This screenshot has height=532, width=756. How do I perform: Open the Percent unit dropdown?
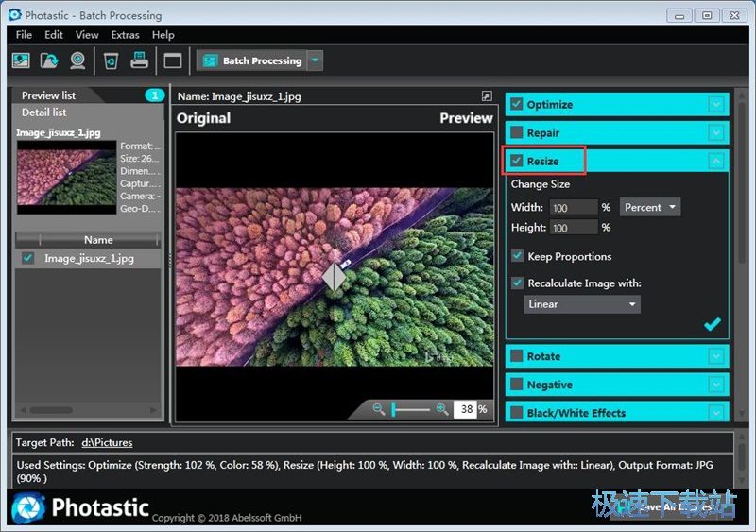coord(650,207)
